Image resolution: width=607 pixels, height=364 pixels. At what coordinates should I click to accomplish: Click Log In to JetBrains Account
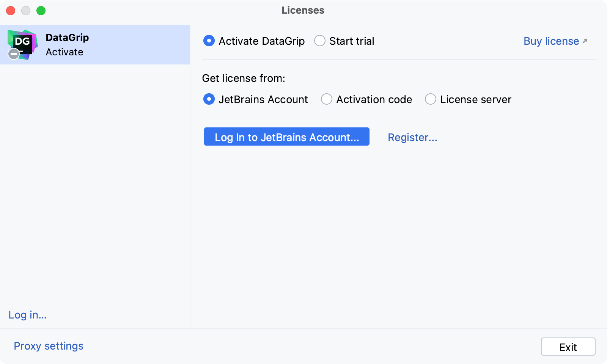click(x=286, y=137)
